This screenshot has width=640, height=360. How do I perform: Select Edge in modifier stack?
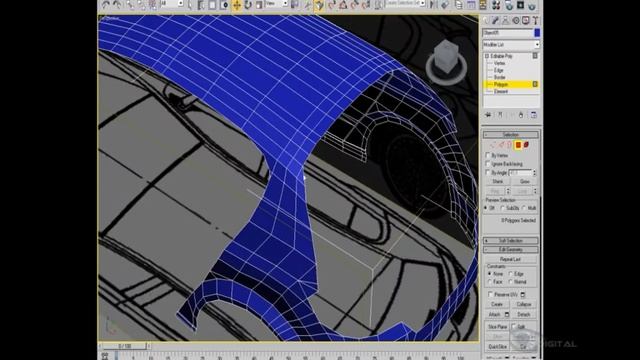pyautogui.click(x=498, y=70)
